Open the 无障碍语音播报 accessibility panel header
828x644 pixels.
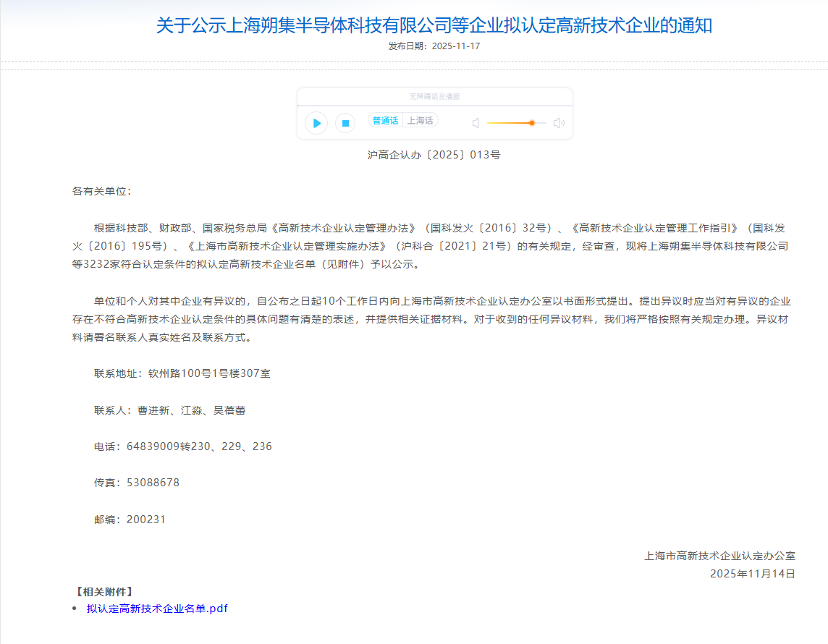pyautogui.click(x=434, y=96)
